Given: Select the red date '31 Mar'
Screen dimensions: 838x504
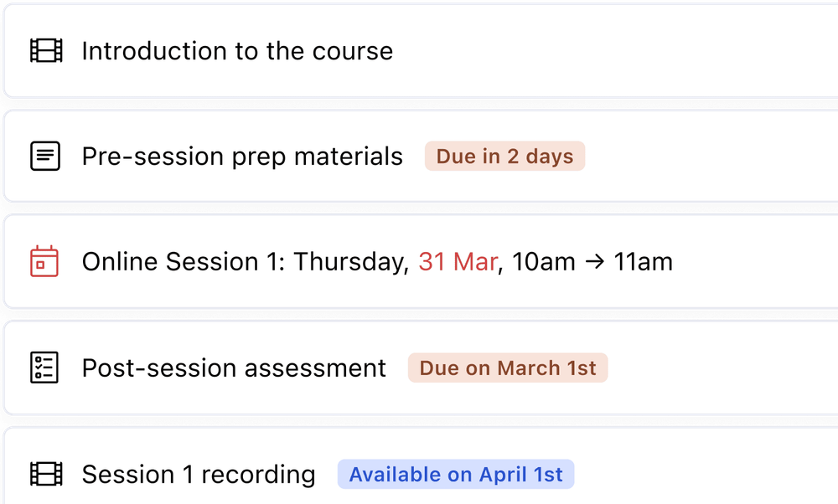Looking at the screenshot, I should pos(458,262).
